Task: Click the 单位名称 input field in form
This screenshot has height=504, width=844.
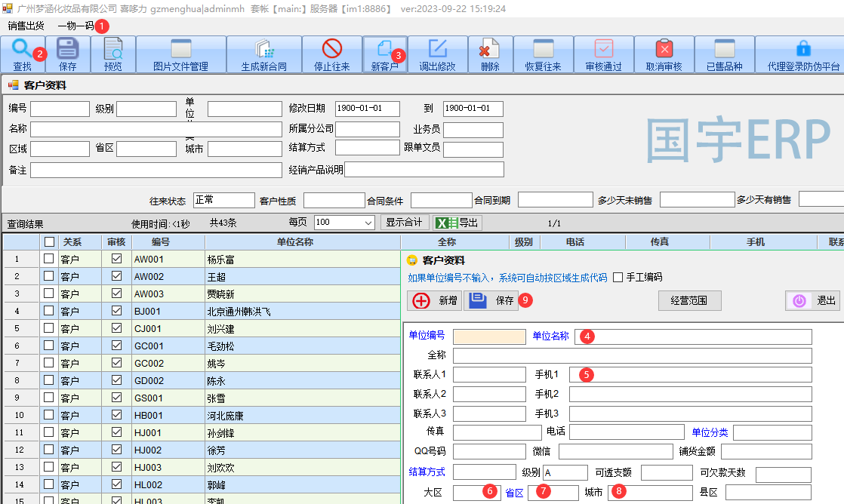Action: pyautogui.click(x=693, y=337)
